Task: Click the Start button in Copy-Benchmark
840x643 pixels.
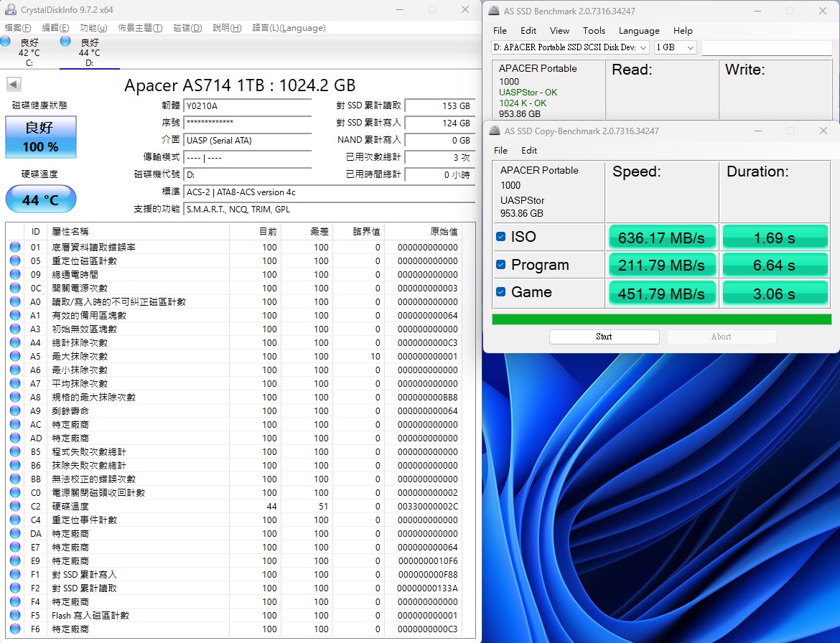Action: 604,337
